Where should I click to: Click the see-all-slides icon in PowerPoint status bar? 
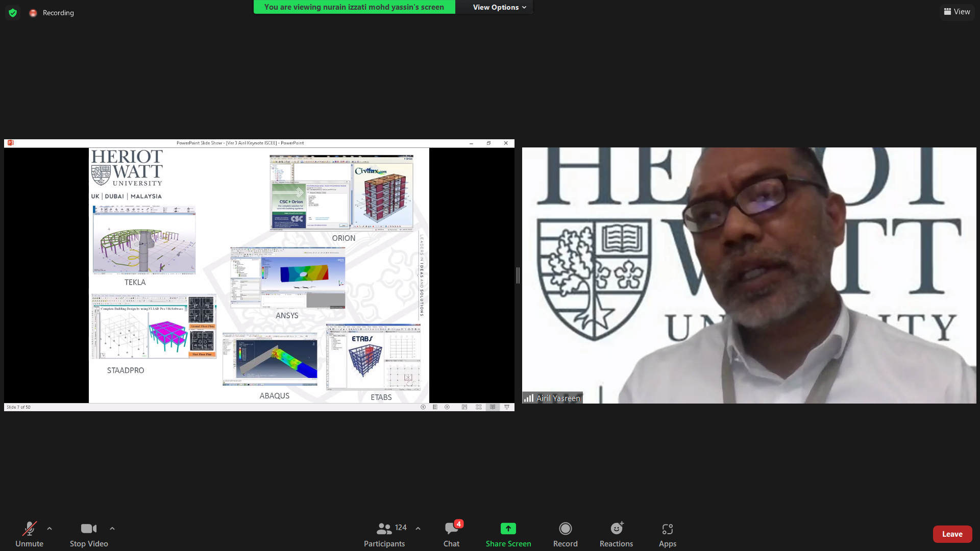click(435, 407)
